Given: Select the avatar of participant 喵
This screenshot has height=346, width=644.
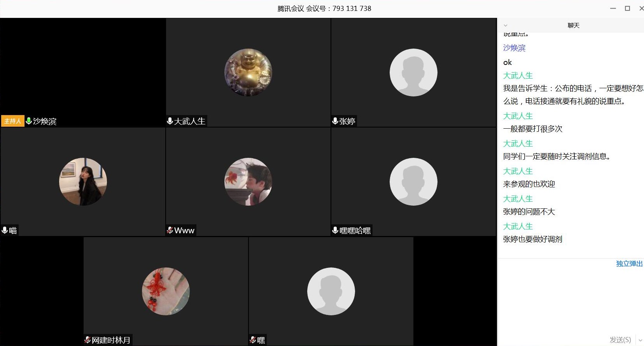Looking at the screenshot, I should [x=83, y=182].
